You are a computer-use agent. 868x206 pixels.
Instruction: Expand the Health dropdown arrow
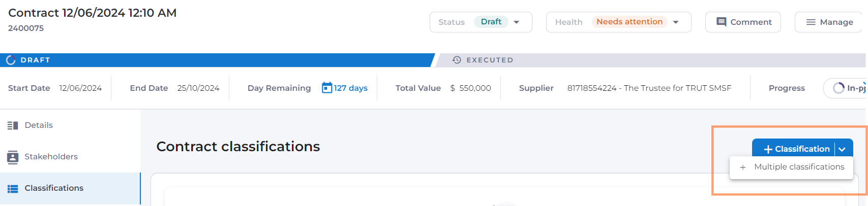point(676,22)
